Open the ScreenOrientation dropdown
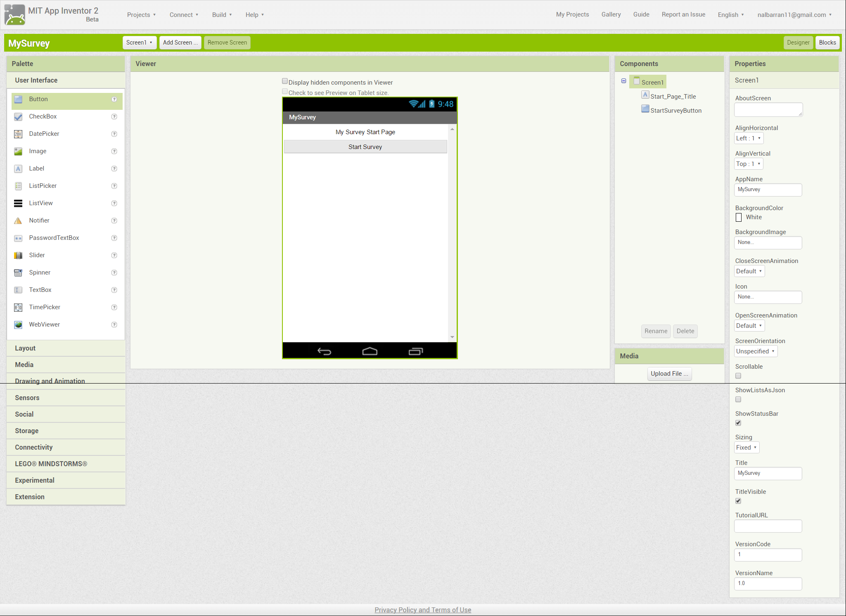The image size is (846, 616). [x=755, y=351]
